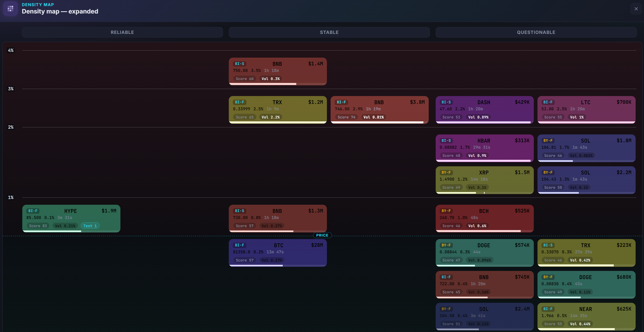The width and height of the screenshot is (644, 332).
Task: Click the Score 65 badge
Action: coord(245,117)
